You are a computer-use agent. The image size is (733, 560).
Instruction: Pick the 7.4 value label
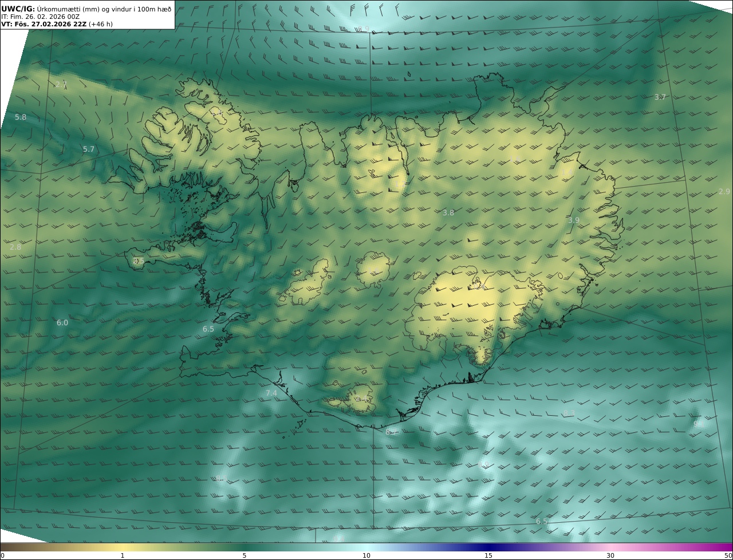[271, 393]
